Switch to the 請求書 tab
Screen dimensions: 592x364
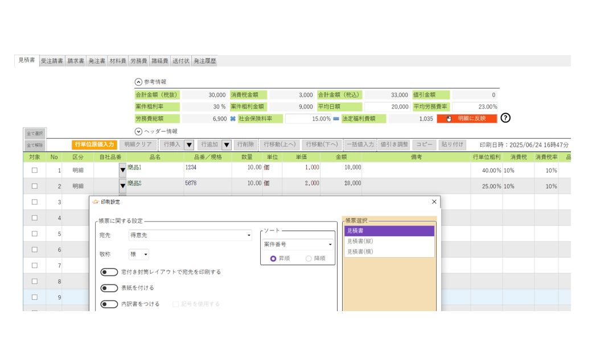coord(76,61)
